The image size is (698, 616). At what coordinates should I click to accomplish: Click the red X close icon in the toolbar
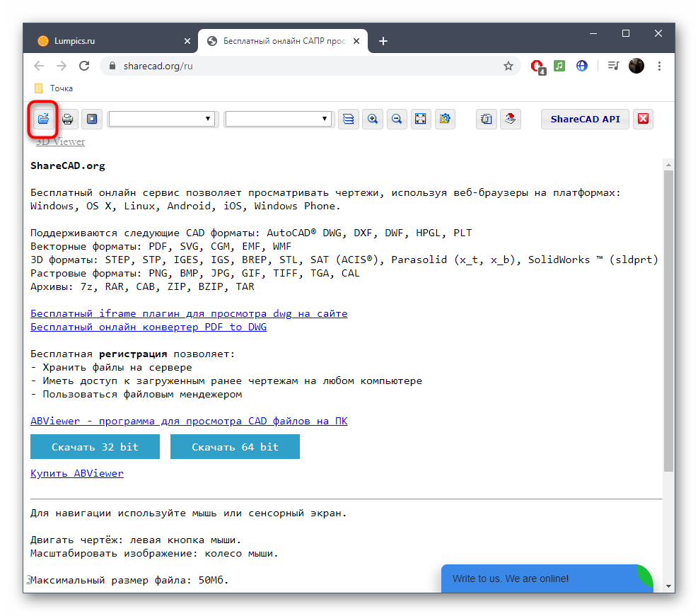click(644, 119)
